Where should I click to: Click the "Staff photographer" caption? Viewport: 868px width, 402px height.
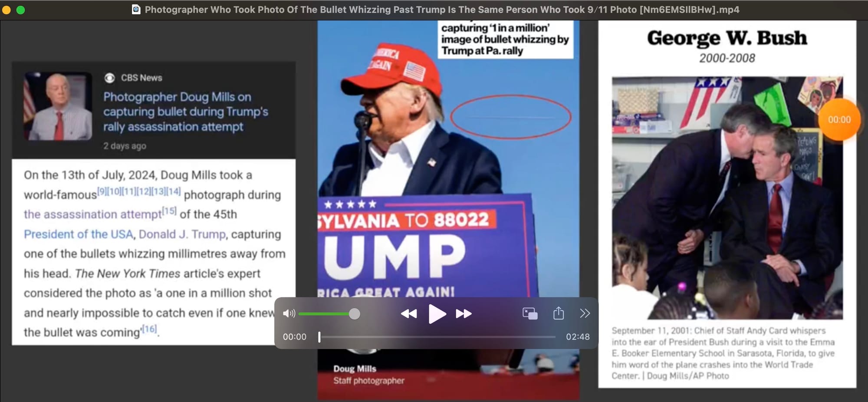point(368,381)
